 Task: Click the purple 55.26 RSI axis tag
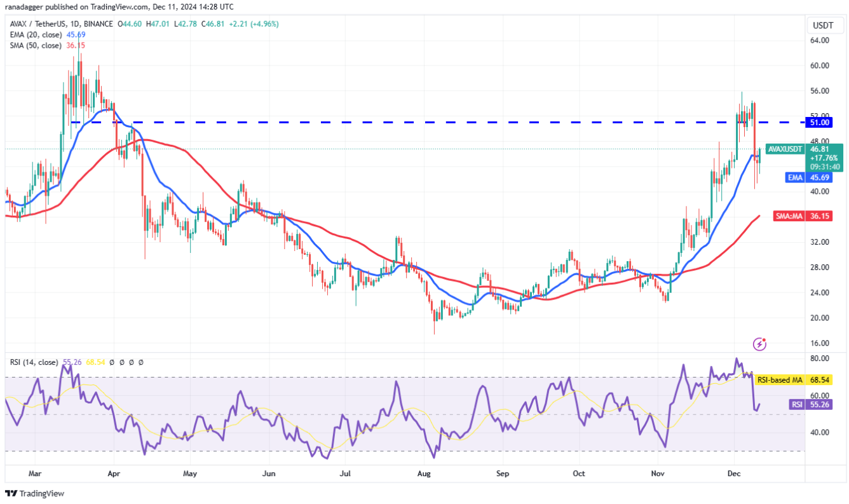click(x=820, y=404)
